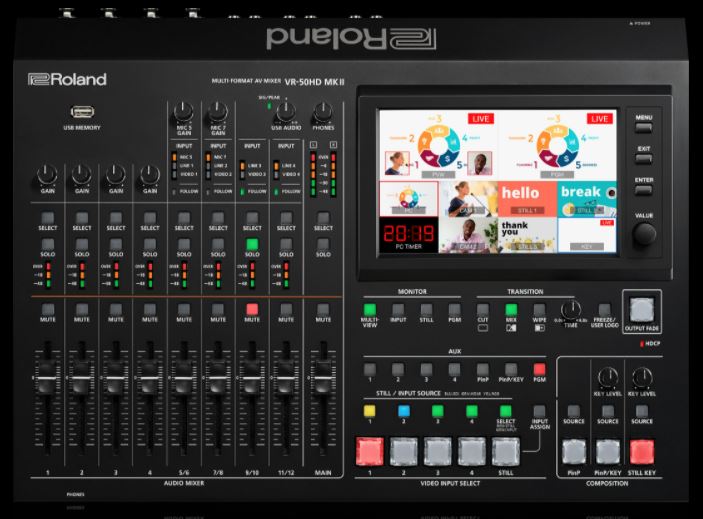The image size is (703, 519).
Task: Solo the MAIN channel
Action: [x=323, y=244]
